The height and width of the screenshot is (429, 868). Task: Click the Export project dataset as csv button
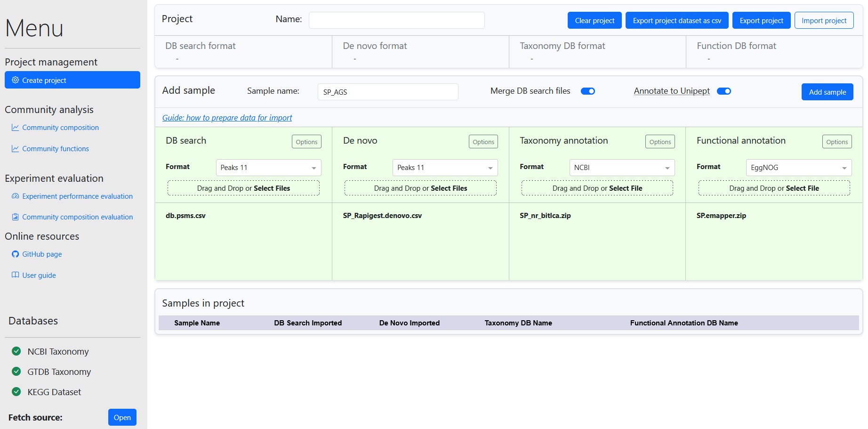coord(676,21)
